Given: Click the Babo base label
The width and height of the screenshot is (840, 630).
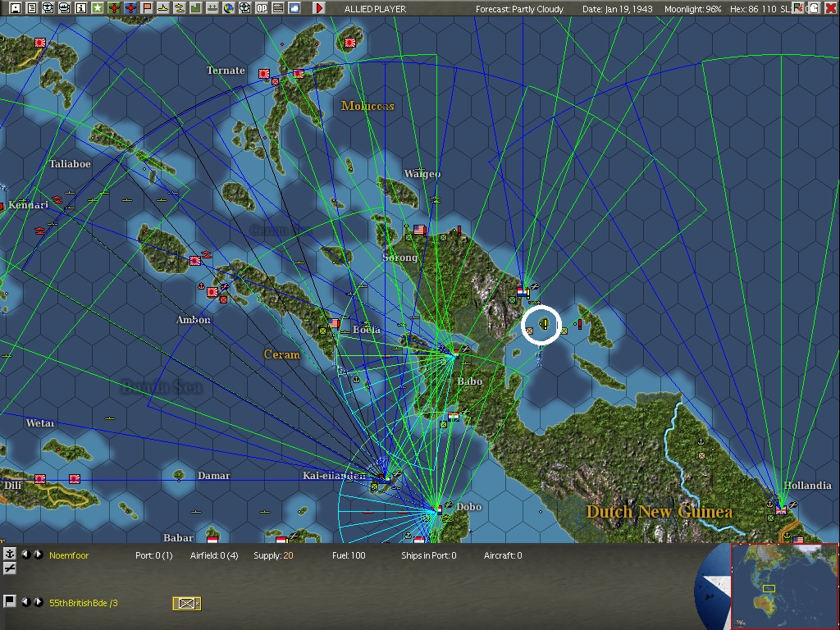Looking at the screenshot, I should click(469, 381).
